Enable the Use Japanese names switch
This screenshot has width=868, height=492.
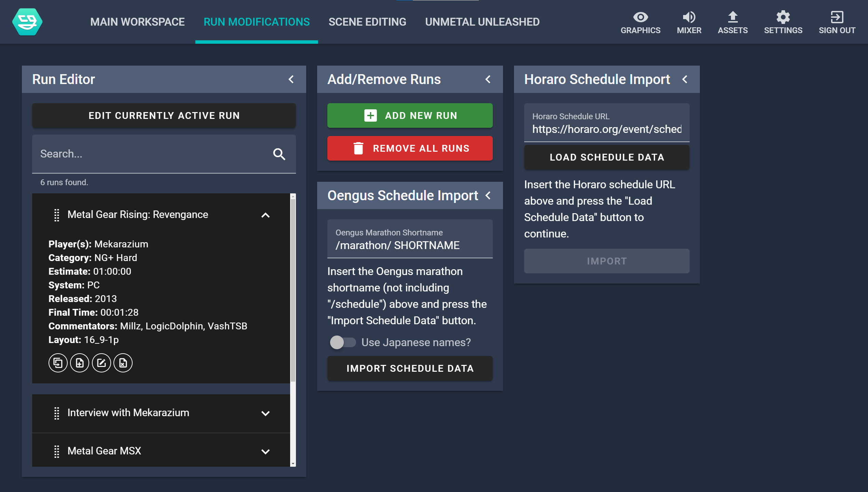[343, 342]
